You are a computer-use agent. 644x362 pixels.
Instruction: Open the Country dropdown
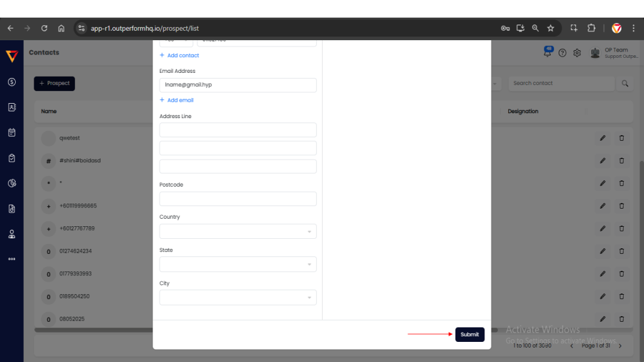(238, 231)
